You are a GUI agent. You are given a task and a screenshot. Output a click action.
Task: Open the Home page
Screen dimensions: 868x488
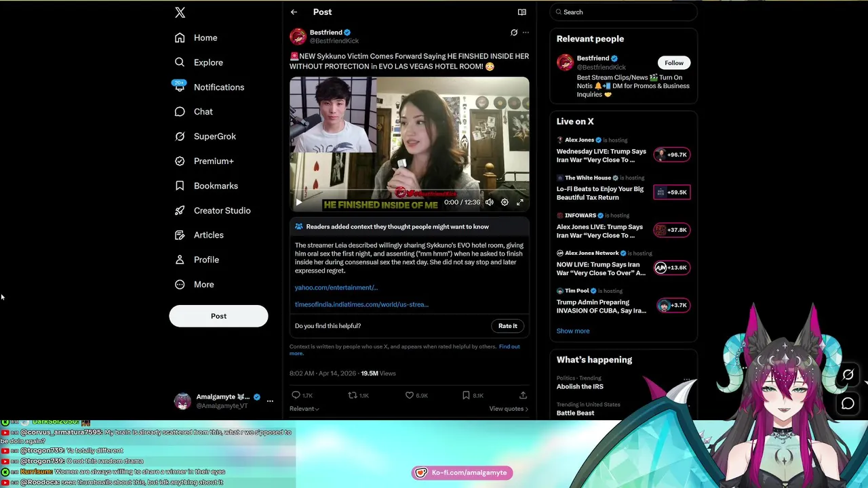pos(196,38)
